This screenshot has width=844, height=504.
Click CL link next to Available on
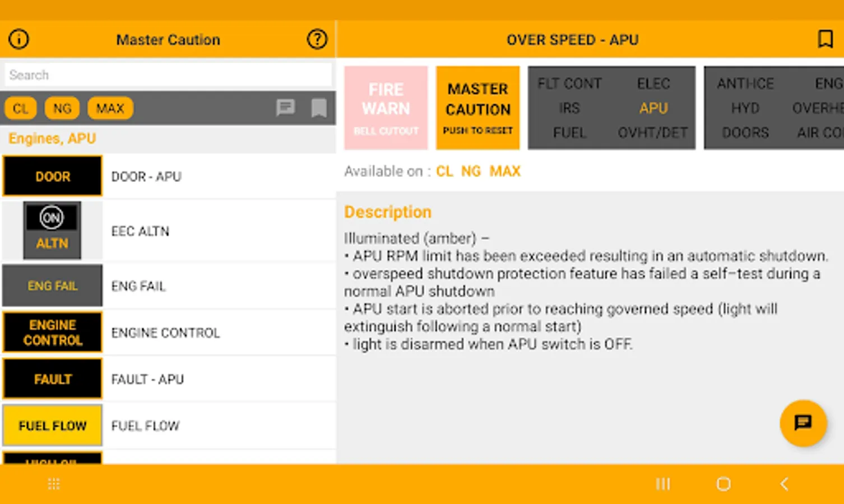[444, 171]
